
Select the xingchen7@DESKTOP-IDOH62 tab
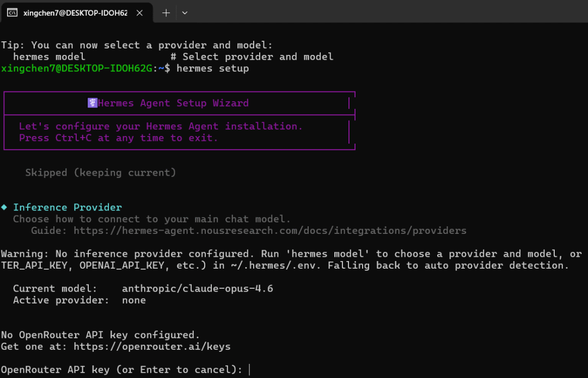click(x=75, y=13)
